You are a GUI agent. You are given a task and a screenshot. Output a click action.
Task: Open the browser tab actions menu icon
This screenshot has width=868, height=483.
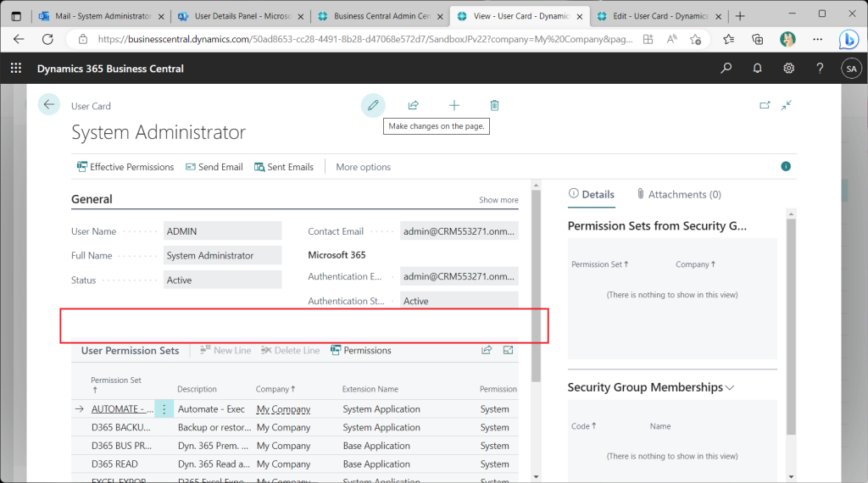pos(16,16)
